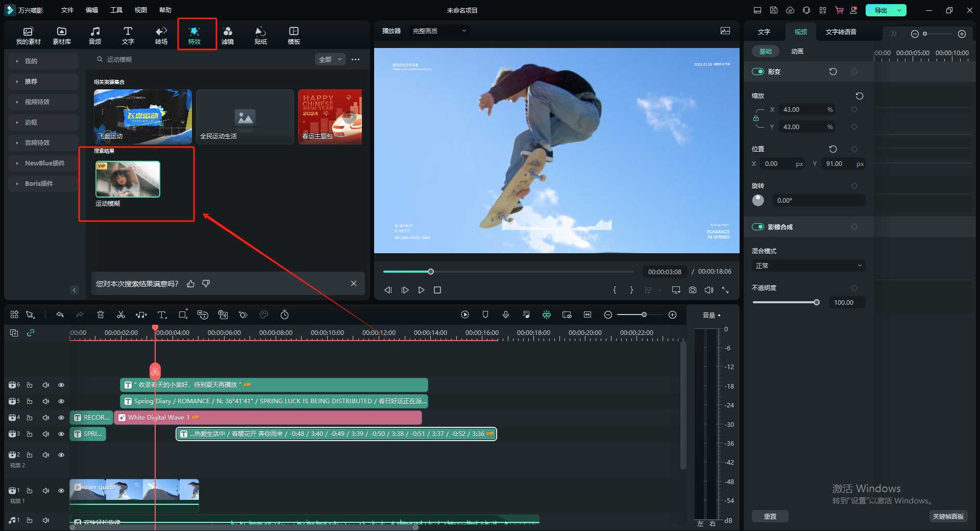The image size is (980, 531).
Task: Expand the 视频特效 category in sidebar
Action: (37, 102)
